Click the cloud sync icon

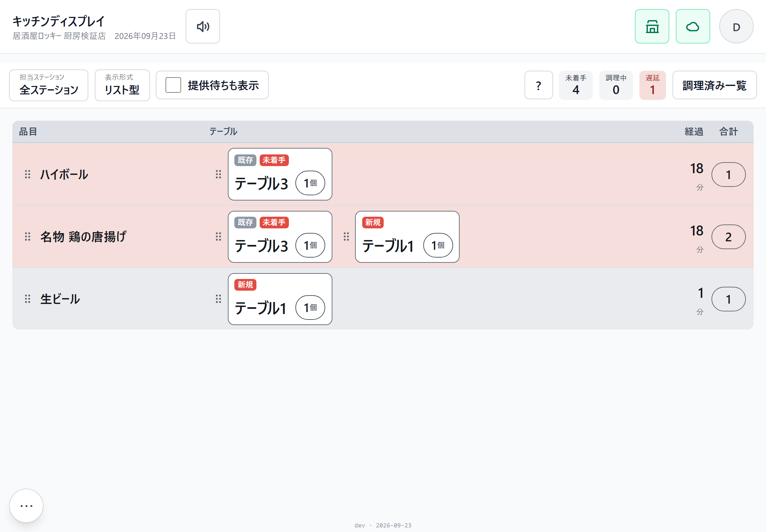pos(693,26)
